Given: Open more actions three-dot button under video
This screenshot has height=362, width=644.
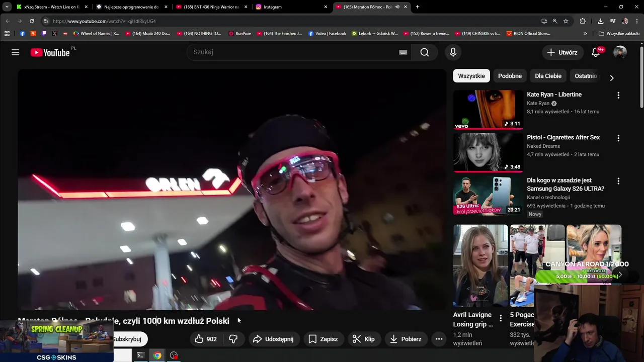Looking at the screenshot, I should 439,339.
